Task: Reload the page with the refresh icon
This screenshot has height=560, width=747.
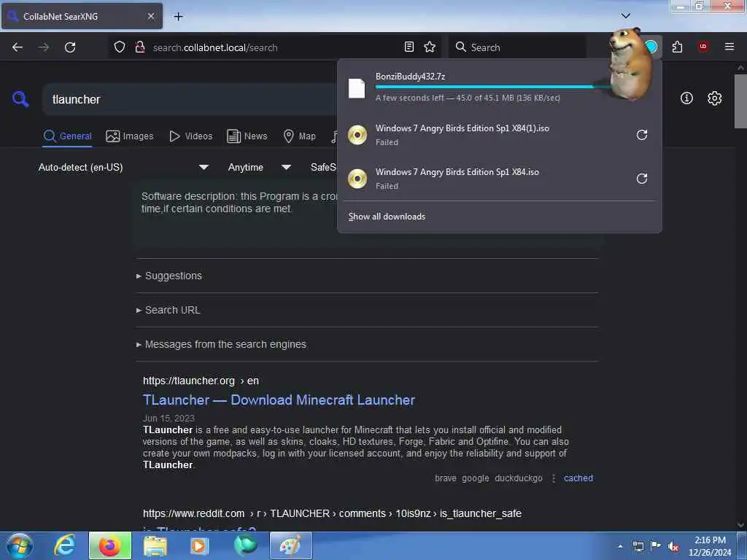Action: coord(70,47)
